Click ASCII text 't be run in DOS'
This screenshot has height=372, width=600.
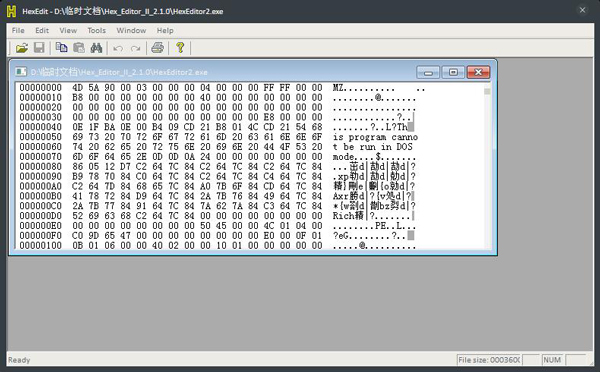click(373, 147)
